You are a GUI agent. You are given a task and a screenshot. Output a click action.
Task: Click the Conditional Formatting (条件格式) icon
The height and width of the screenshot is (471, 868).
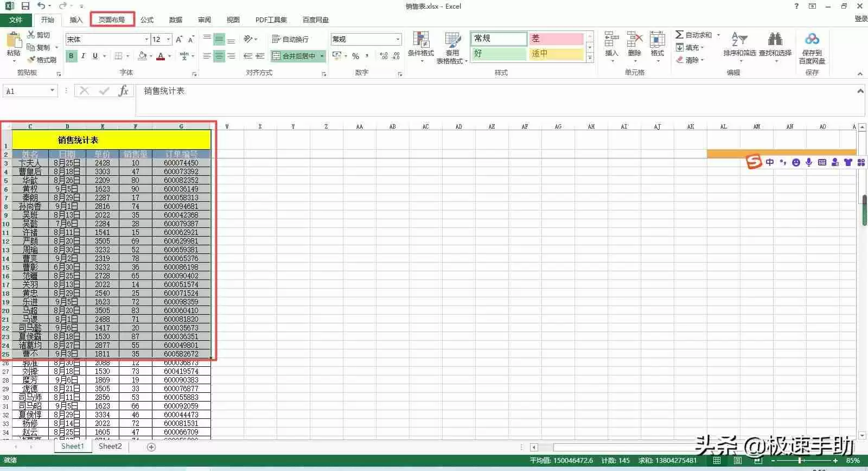[420, 41]
